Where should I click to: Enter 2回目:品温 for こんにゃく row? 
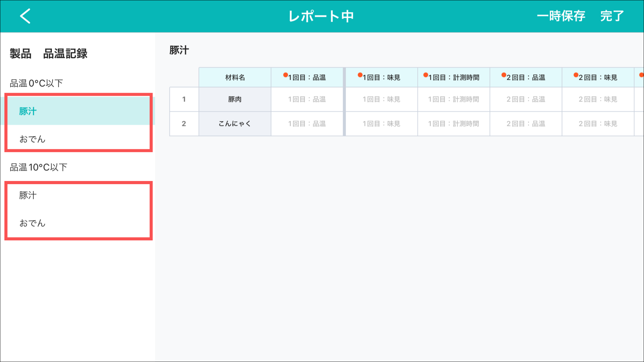tap(526, 124)
